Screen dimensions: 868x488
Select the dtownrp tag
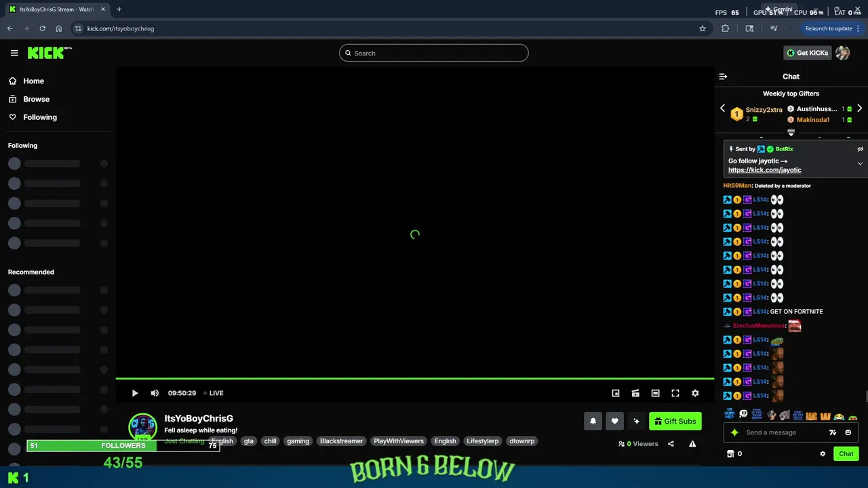tap(522, 441)
